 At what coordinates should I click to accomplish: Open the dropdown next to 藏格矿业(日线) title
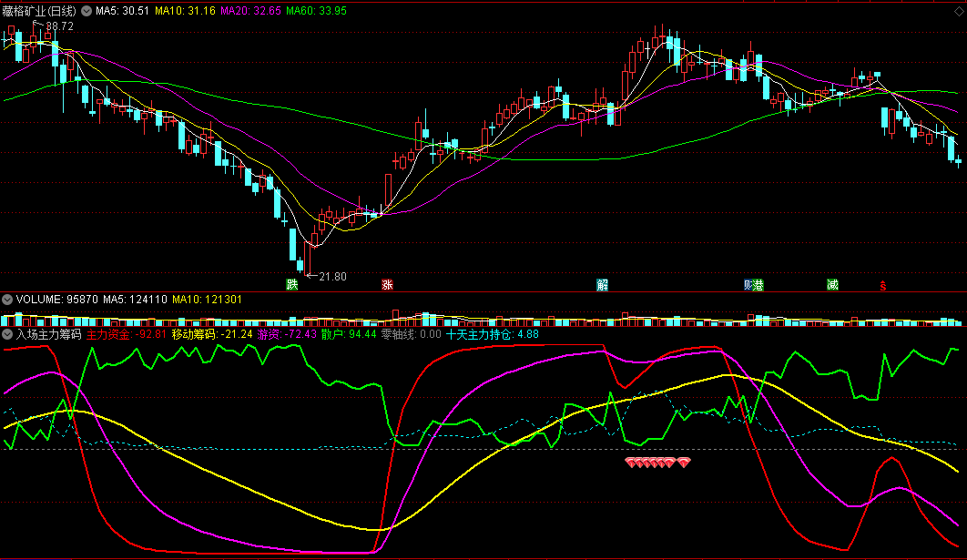coord(87,11)
